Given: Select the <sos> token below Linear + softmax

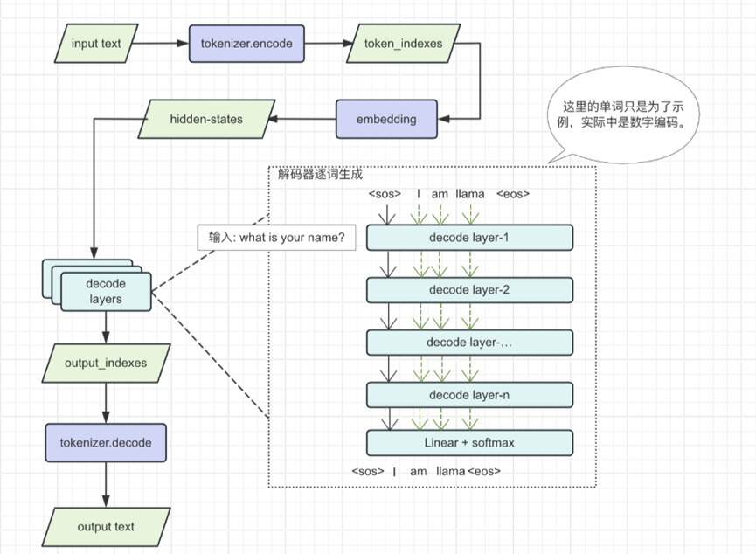Looking at the screenshot, I should [367, 472].
